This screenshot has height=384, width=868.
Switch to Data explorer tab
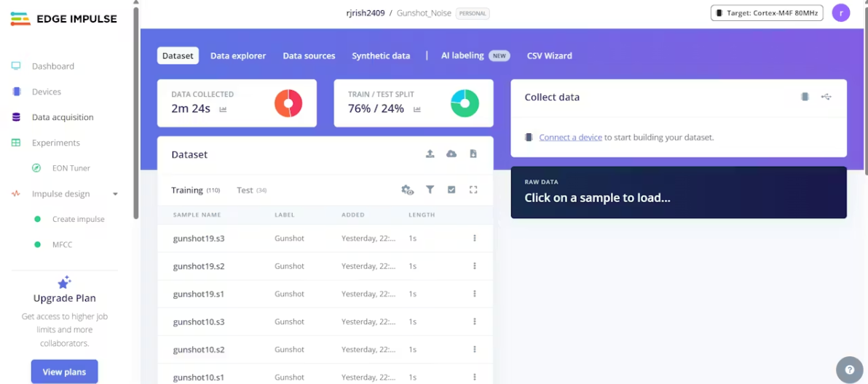[238, 56]
